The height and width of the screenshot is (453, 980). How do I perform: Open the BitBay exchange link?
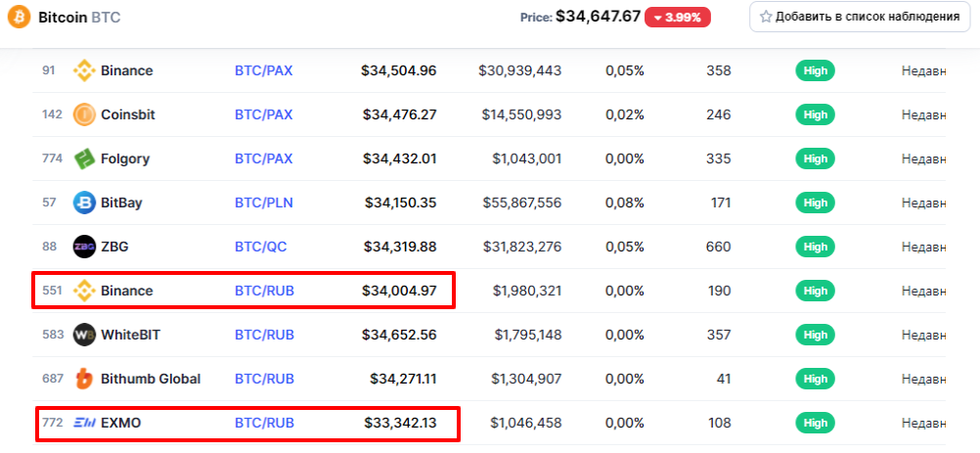tap(121, 203)
